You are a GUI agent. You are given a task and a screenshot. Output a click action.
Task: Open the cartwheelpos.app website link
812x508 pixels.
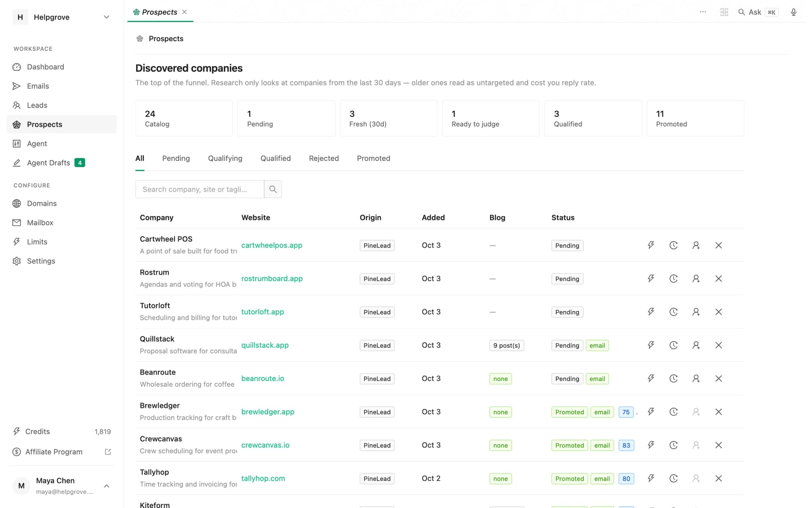[x=272, y=245]
